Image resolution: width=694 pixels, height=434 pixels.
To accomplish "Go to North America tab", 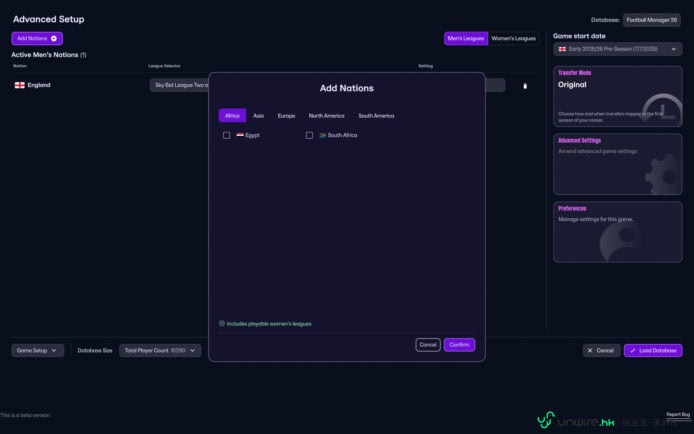I will (326, 115).
